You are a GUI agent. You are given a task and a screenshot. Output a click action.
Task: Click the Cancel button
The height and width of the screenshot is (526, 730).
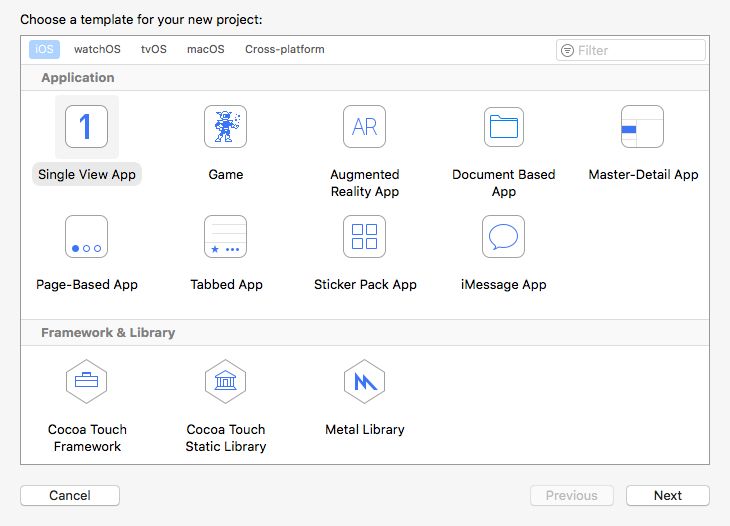70,495
